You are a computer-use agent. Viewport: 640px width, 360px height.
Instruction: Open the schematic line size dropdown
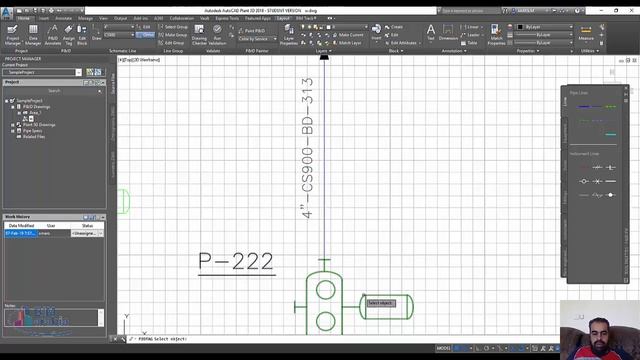[x=119, y=27]
